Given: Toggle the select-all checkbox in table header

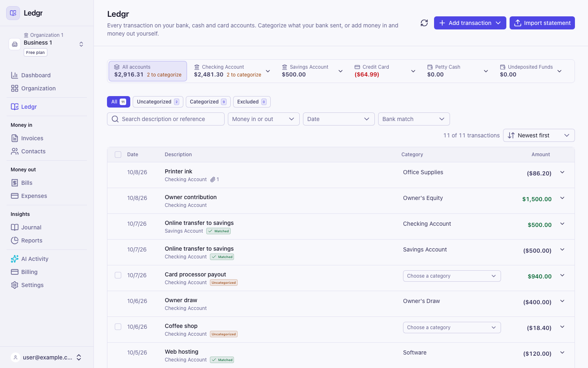Looking at the screenshot, I should [118, 155].
